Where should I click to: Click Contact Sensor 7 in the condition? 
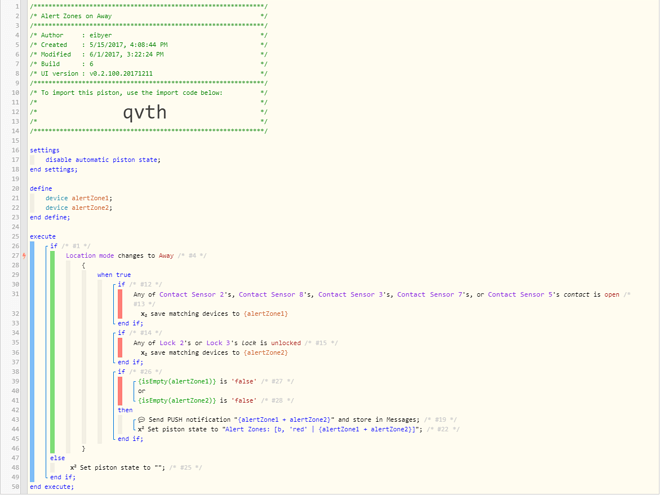(430, 294)
